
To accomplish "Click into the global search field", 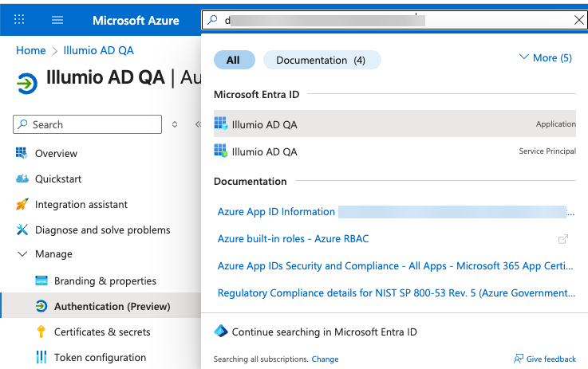I will click(x=394, y=20).
